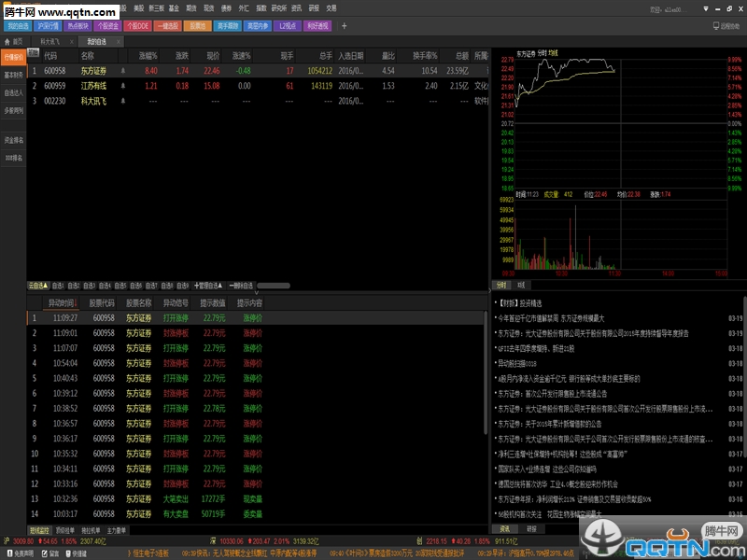747x560 pixels.
Task: Click the horizontal scrollbar beside 删除自选
Action: [x=274, y=286]
